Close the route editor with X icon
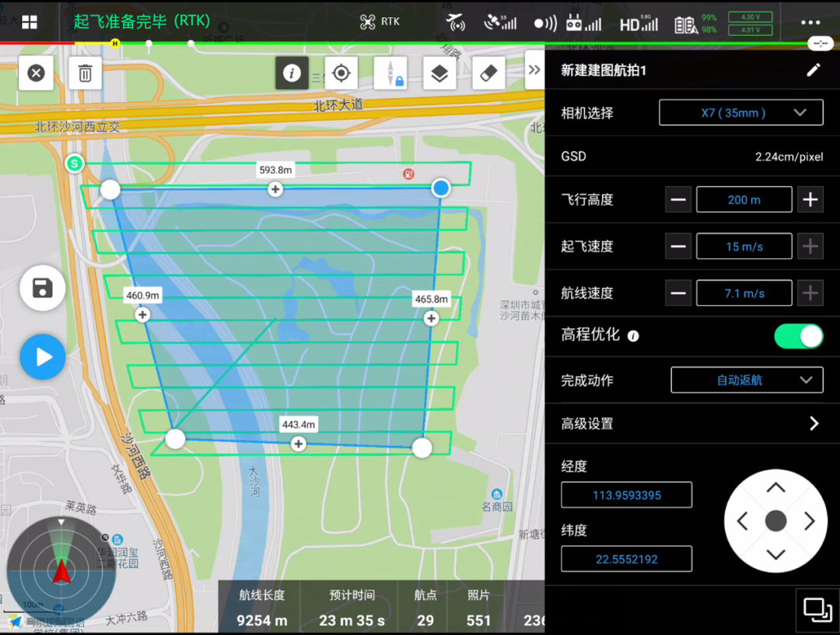Image resolution: width=840 pixels, height=635 pixels. point(36,73)
